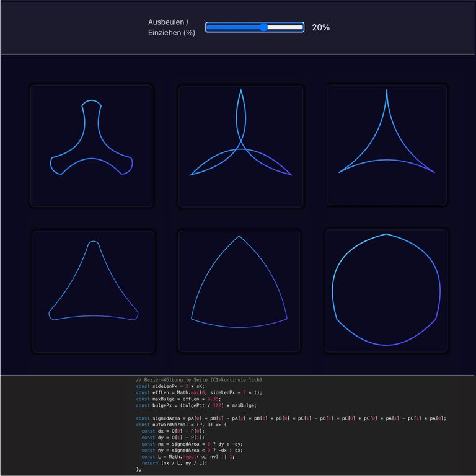Viewport: 476px width, 476px height.
Task: Select the overlapping trefoil loop shape card
Action: click(240, 146)
